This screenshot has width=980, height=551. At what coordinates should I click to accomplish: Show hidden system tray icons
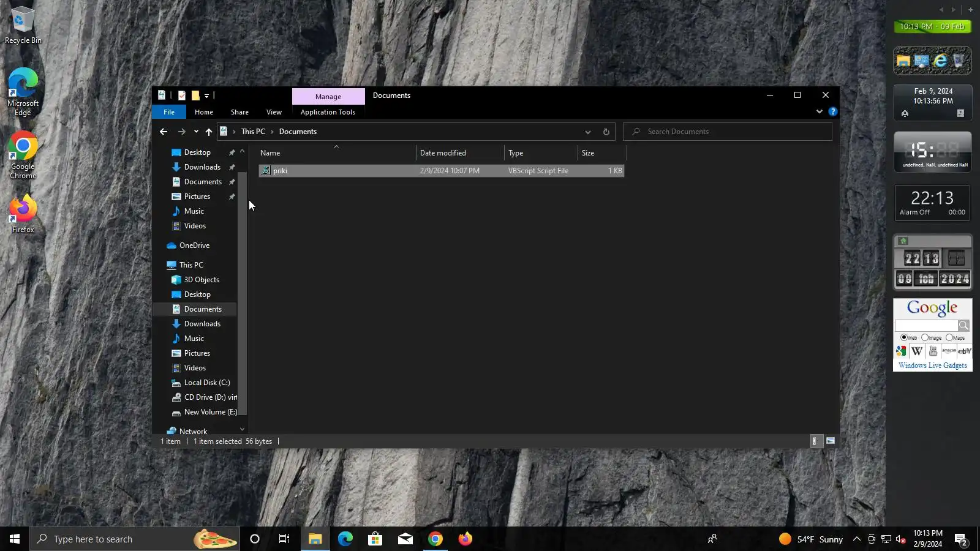[857, 539]
